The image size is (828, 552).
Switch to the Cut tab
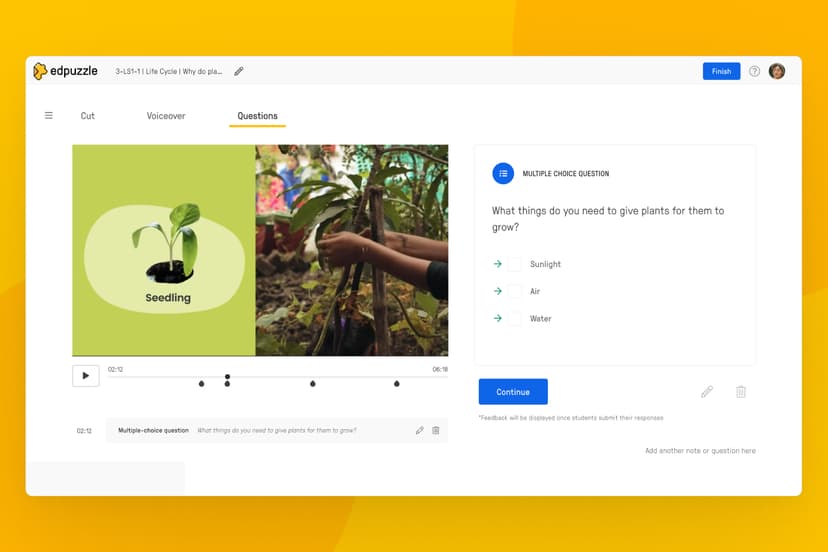tap(88, 116)
